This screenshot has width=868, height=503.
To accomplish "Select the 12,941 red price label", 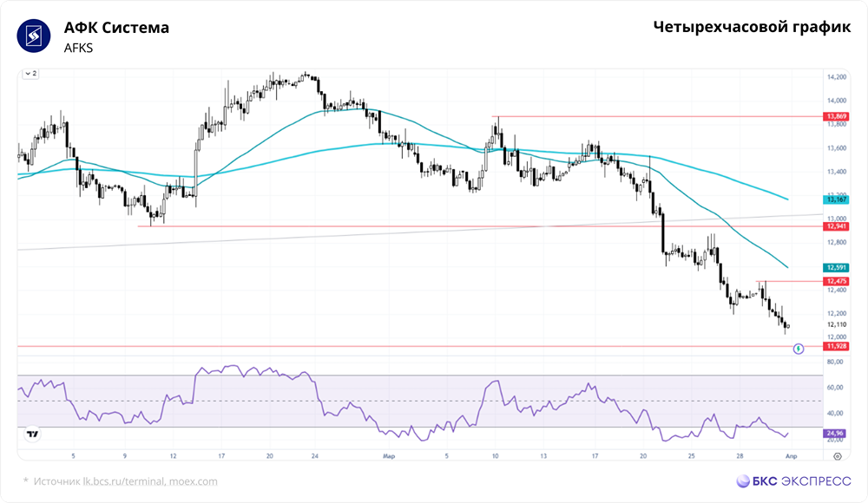I will tap(836, 226).
